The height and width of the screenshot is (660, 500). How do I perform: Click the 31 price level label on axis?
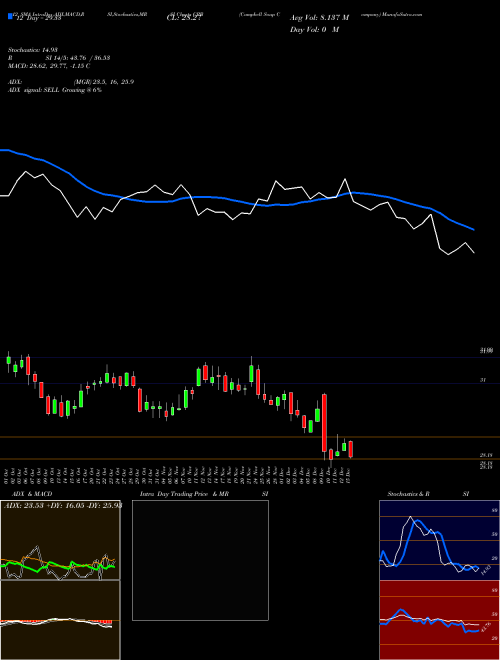(x=483, y=380)
